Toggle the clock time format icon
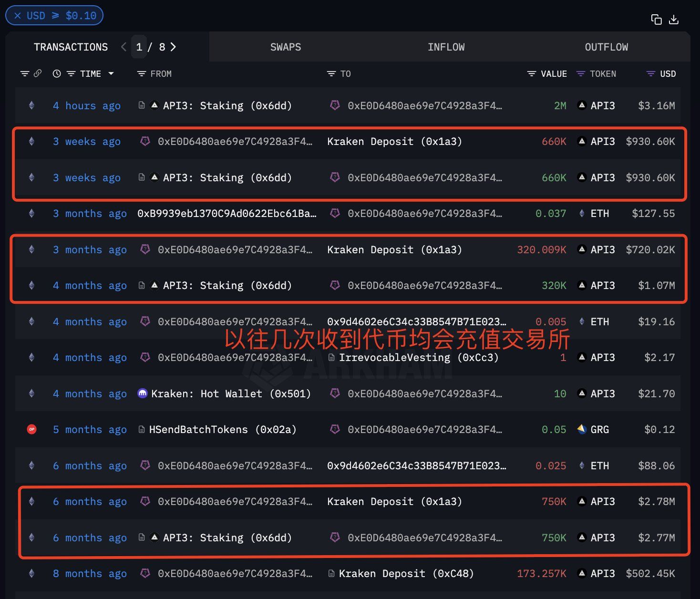 point(57,74)
